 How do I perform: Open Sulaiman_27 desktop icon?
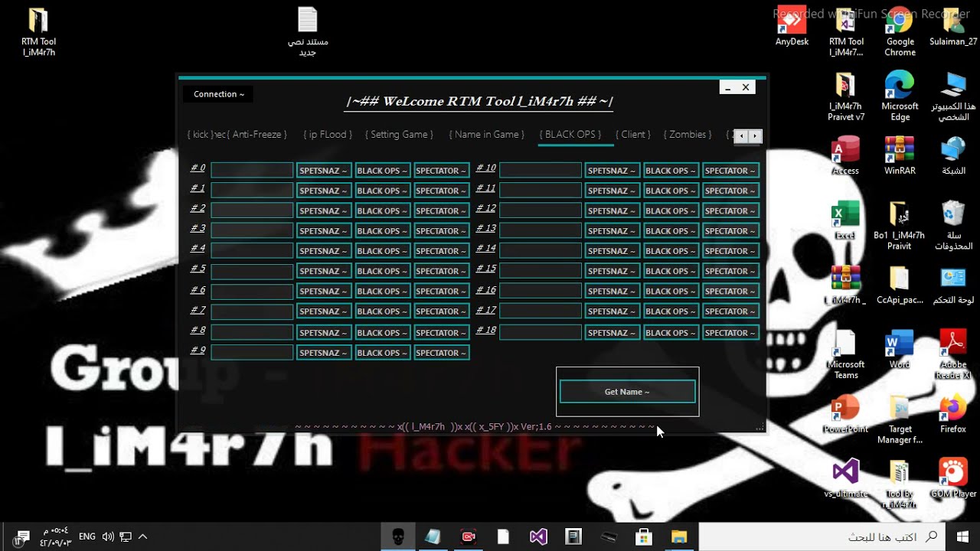pos(953,27)
